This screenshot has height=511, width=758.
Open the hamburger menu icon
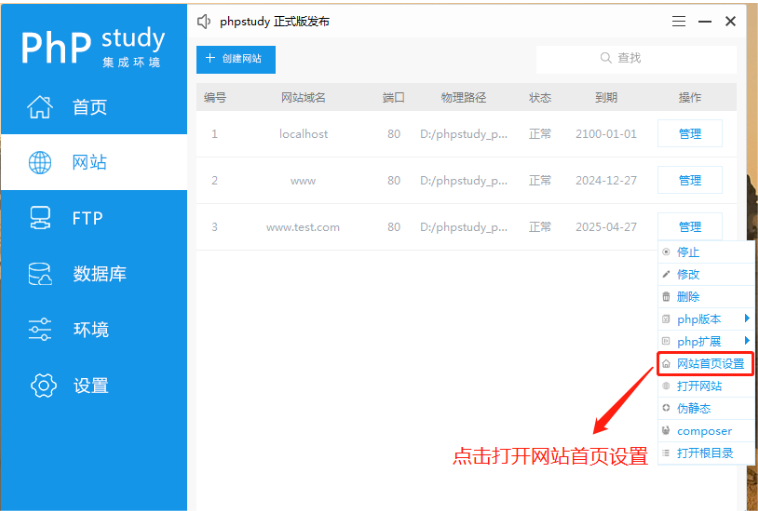tap(679, 21)
